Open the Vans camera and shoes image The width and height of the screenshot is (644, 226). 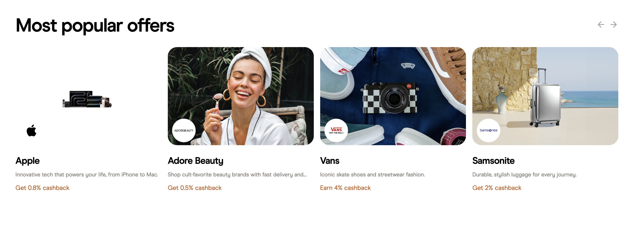[x=393, y=96]
